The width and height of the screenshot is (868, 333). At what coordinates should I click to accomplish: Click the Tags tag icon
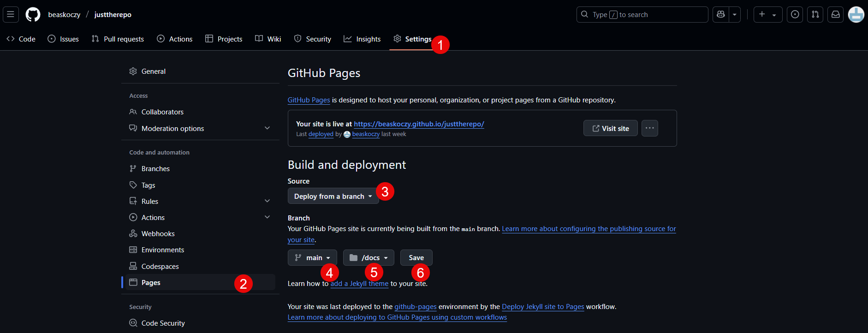coord(133,185)
